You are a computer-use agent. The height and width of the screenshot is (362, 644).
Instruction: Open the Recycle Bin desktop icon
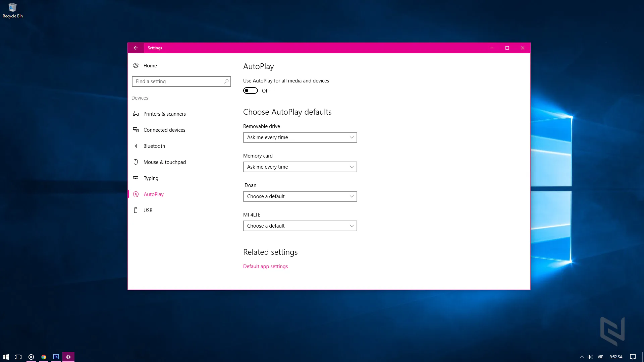tap(12, 10)
